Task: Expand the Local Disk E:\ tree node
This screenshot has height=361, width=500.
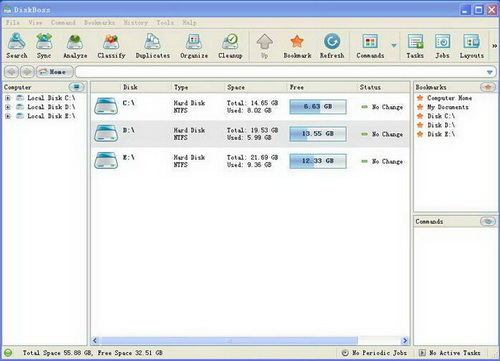Action: coord(8,116)
